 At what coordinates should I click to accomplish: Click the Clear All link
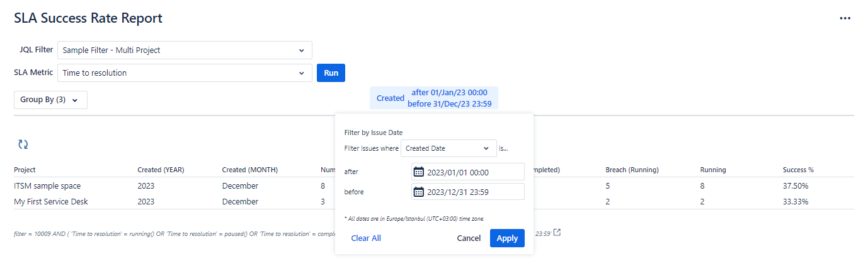366,238
